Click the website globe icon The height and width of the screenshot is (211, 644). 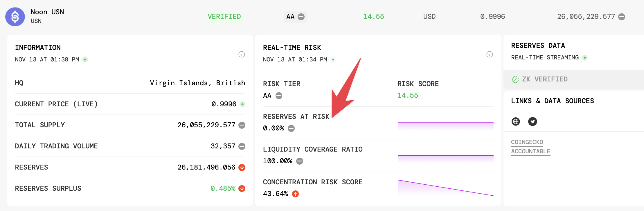point(516,121)
